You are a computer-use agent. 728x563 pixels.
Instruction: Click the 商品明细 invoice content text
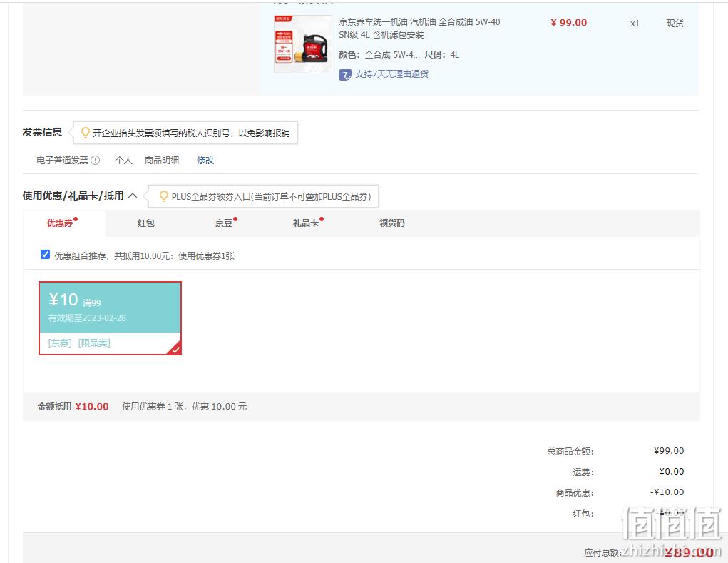pos(162,161)
